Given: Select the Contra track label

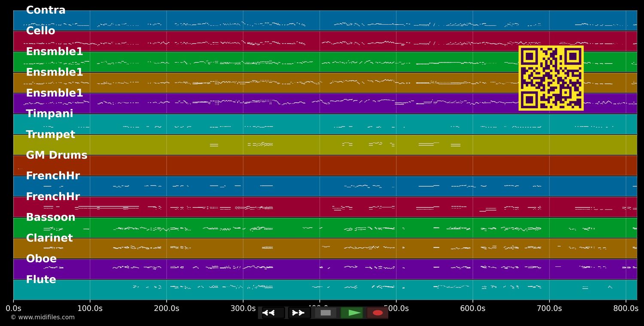Looking at the screenshot, I should click(x=46, y=10).
